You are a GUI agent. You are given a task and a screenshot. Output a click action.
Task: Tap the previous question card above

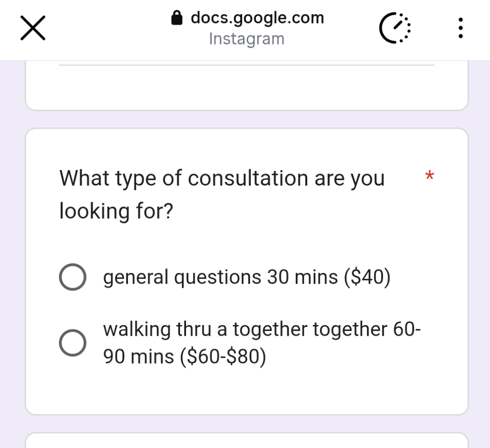pyautogui.click(x=246, y=89)
